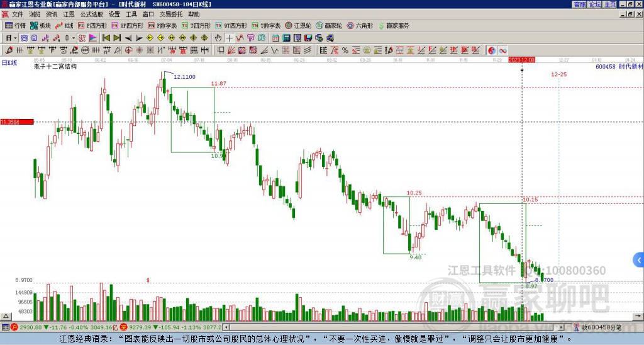Open the 板块 sector view
Image resolution: width=644 pixels, height=345 pixels.
tap(41, 25)
